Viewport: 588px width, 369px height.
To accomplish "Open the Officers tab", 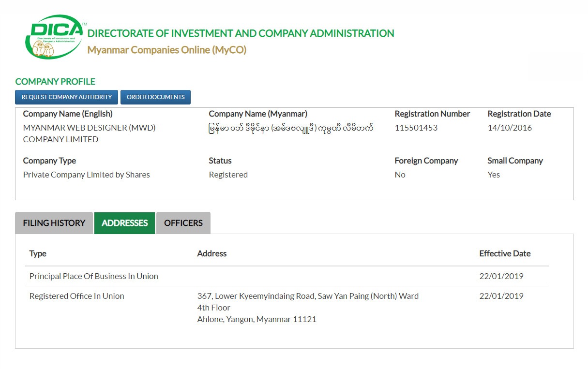I will [x=183, y=223].
